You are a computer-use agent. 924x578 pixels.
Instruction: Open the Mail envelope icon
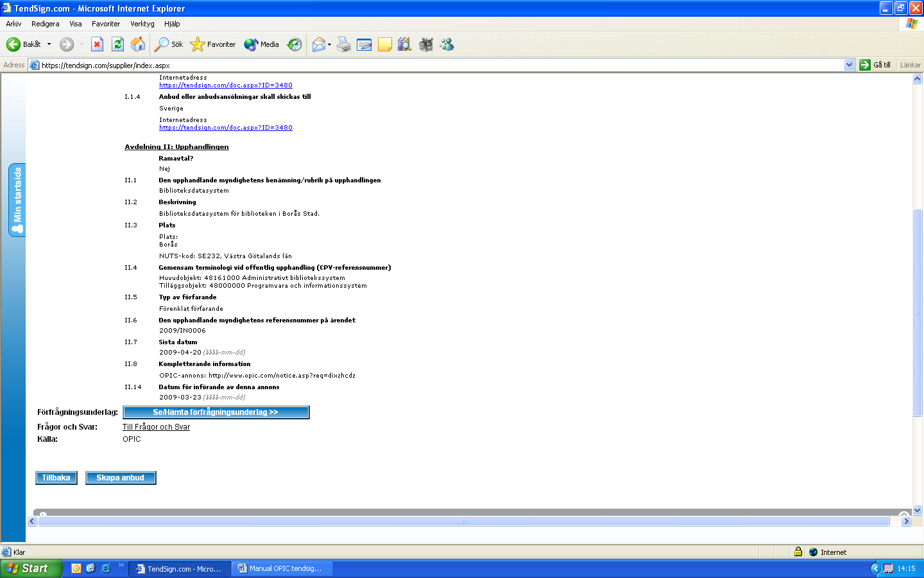319,44
